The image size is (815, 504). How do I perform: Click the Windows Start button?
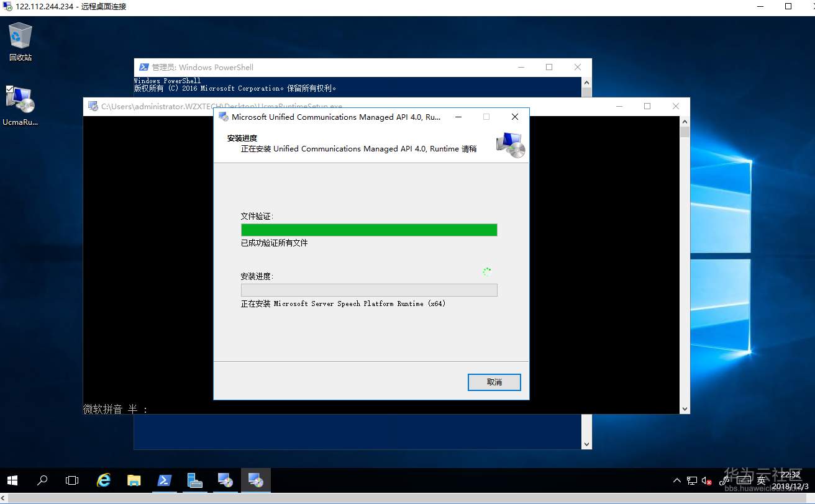[x=12, y=480]
